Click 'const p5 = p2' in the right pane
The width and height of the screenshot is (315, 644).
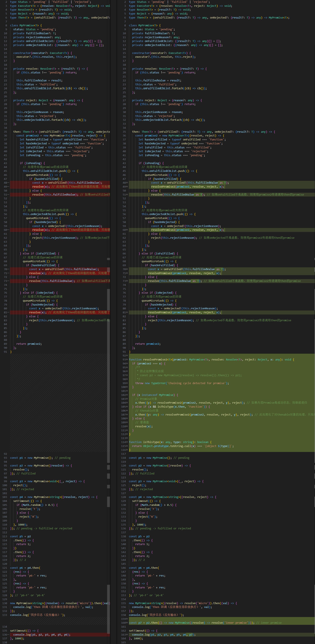click(x=139, y=536)
